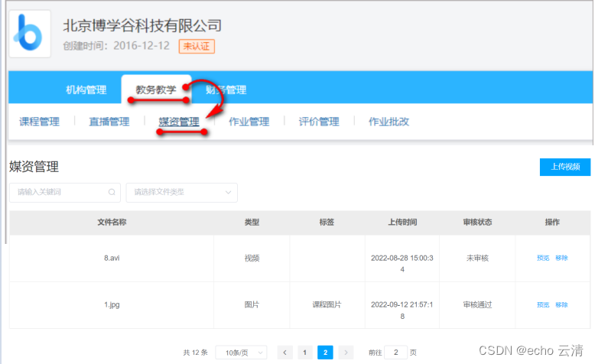This screenshot has width=595, height=364.
Task: Click the 1.jpg file name cell
Action: click(112, 305)
